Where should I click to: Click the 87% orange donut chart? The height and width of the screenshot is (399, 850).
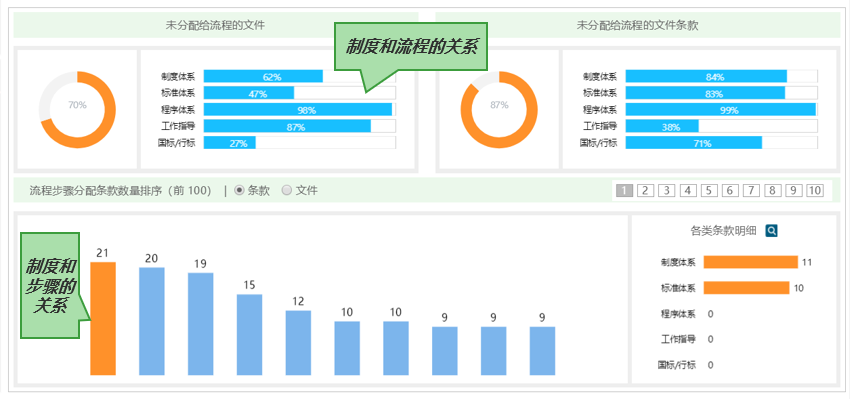point(499,110)
